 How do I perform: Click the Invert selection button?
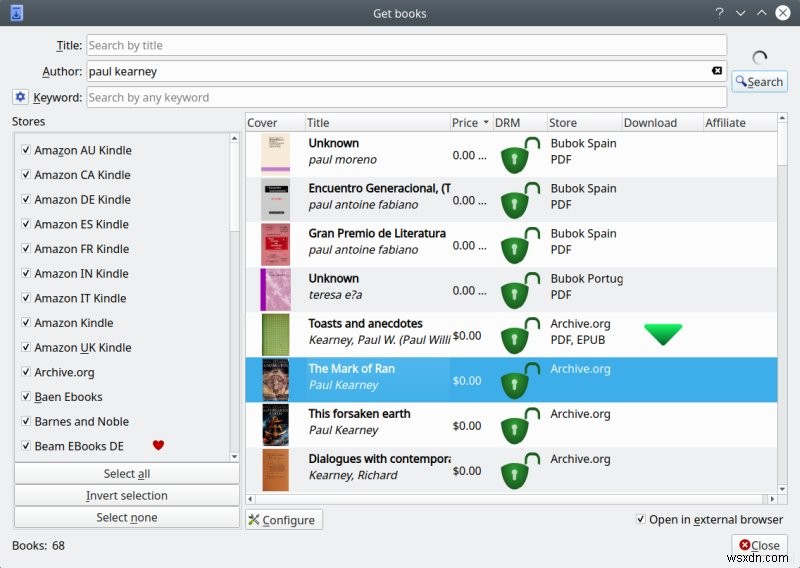127,496
